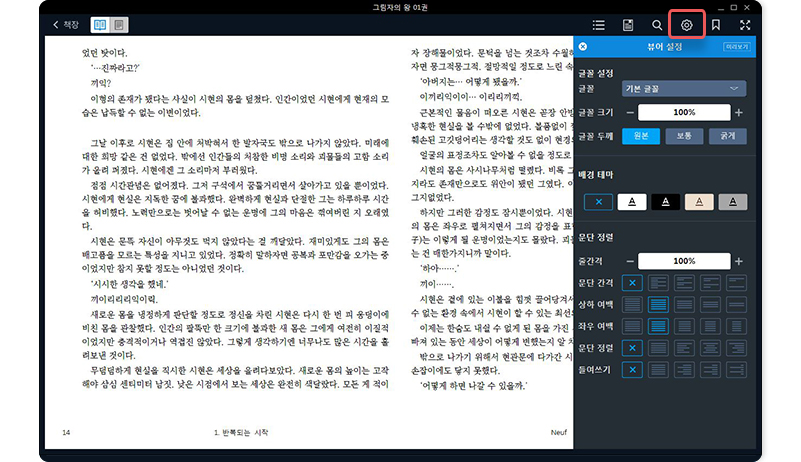Click the 미리보기 button

(x=738, y=47)
